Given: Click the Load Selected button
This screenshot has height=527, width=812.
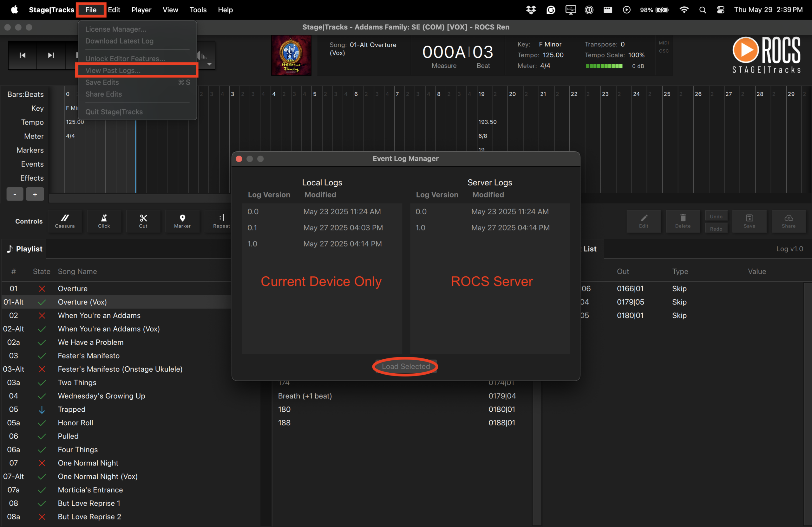Looking at the screenshot, I should 406,366.
